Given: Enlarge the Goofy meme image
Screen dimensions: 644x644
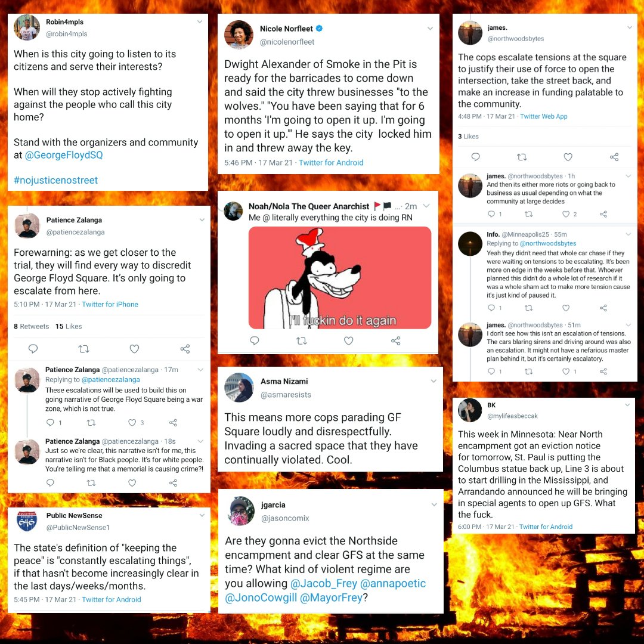Looking at the screenshot, I should click(x=340, y=278).
